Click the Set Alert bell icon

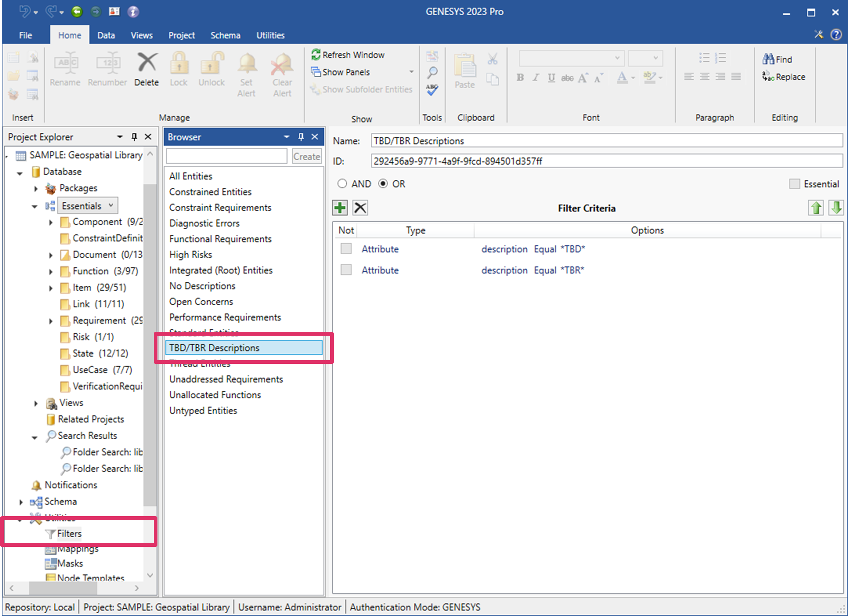(246, 62)
